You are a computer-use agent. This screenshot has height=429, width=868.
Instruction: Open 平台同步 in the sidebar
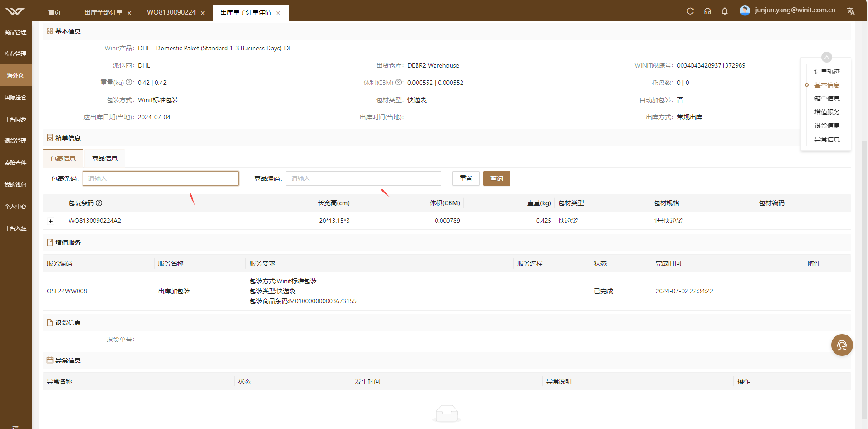click(x=15, y=119)
